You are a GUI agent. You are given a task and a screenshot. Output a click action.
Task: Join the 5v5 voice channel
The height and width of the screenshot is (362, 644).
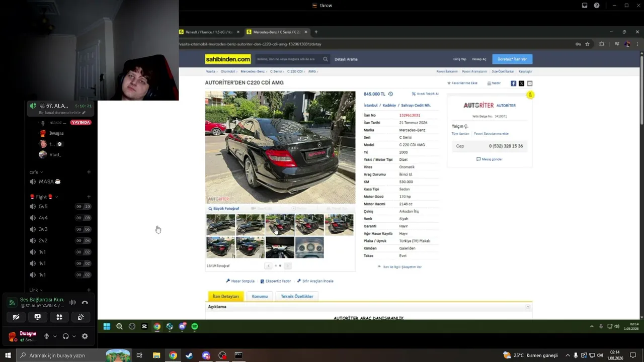tap(60, 207)
